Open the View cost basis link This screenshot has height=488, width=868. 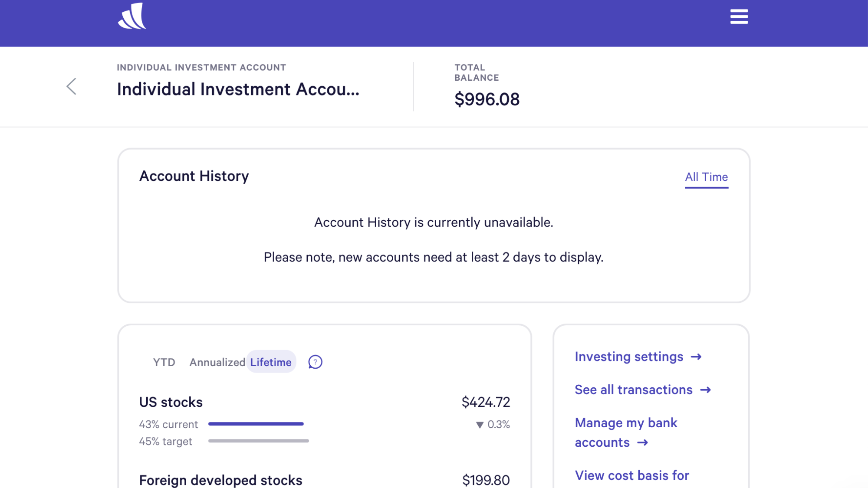pos(632,475)
